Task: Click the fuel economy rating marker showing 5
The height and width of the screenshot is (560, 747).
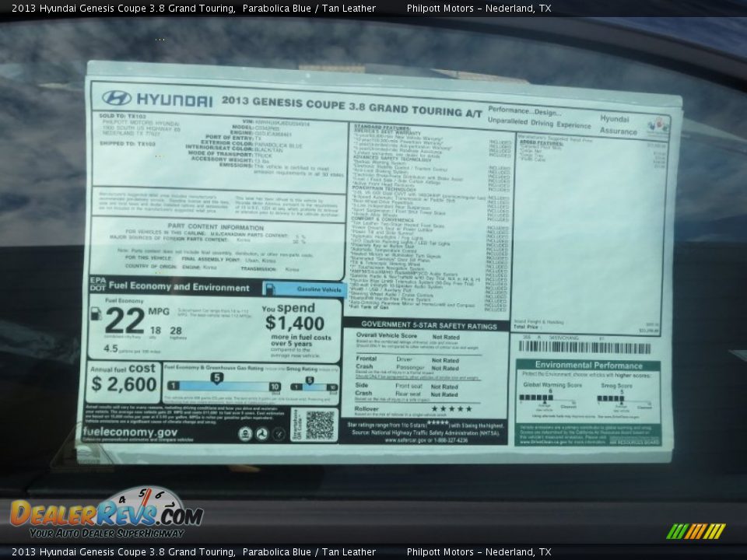Action: (217, 378)
